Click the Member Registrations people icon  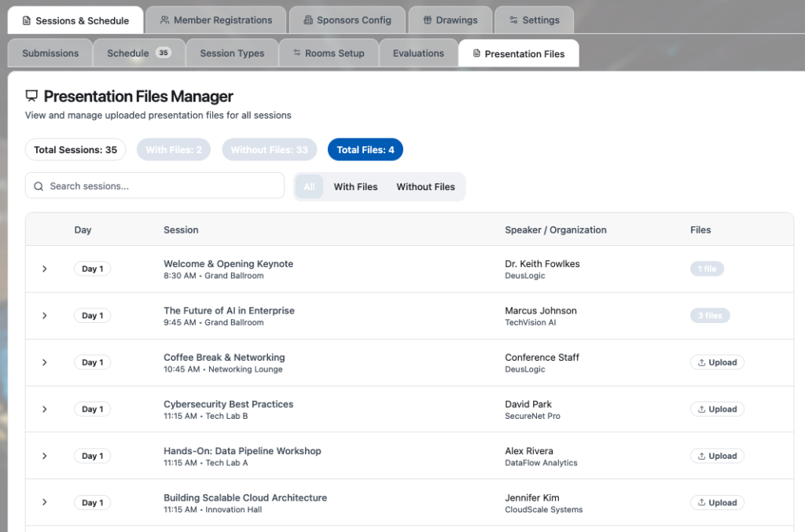click(164, 20)
